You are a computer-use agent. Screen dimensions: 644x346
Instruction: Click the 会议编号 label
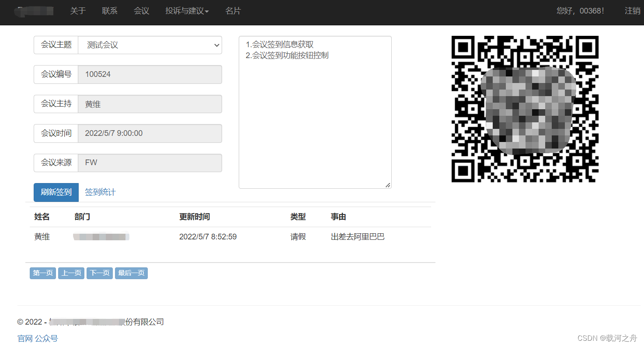56,74
